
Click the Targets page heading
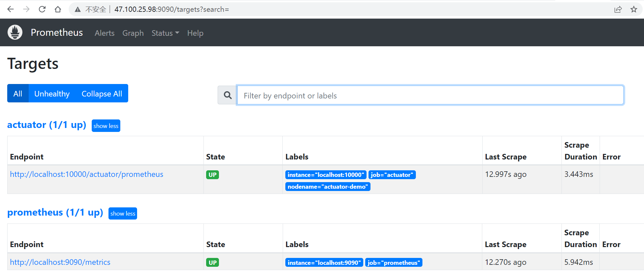pyautogui.click(x=33, y=64)
